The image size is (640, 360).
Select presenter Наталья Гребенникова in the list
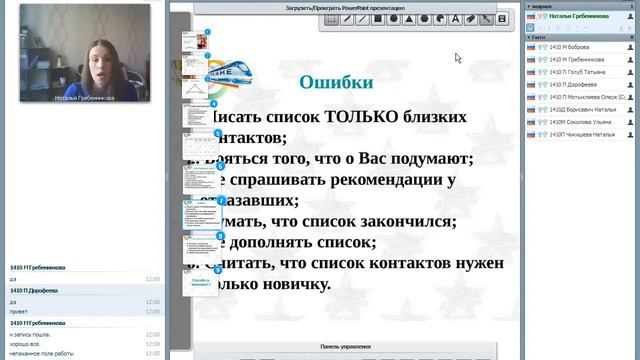[580, 16]
